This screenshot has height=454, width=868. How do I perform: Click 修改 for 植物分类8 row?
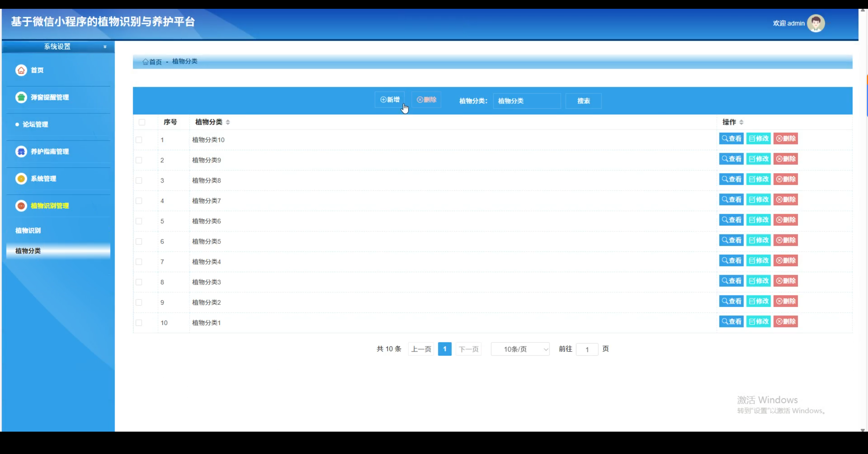tap(758, 179)
